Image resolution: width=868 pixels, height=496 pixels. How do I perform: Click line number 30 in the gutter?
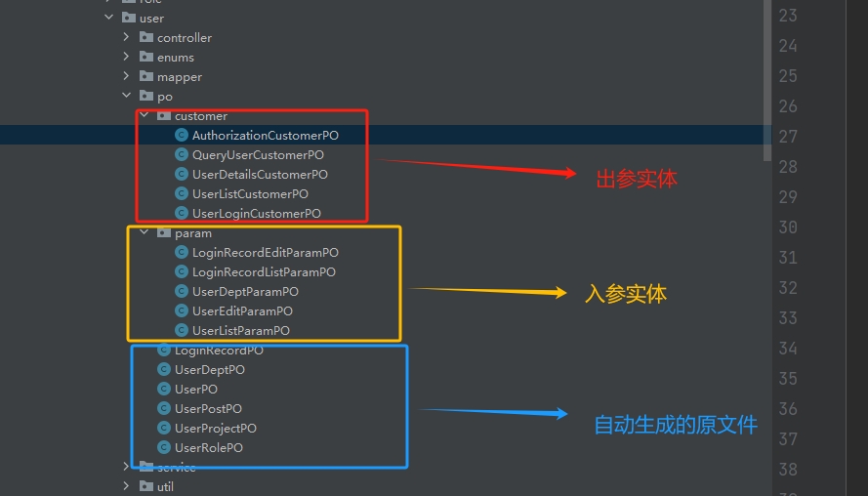coord(787,227)
